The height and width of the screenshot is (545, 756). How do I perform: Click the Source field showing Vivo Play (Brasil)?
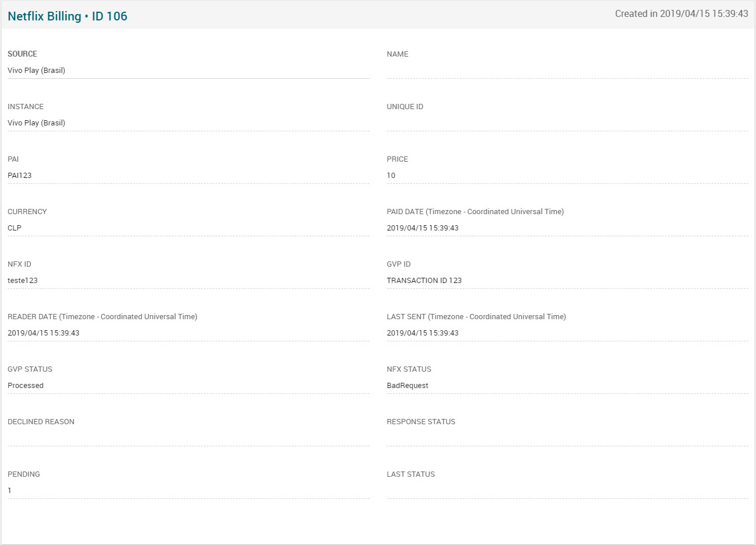click(x=188, y=71)
